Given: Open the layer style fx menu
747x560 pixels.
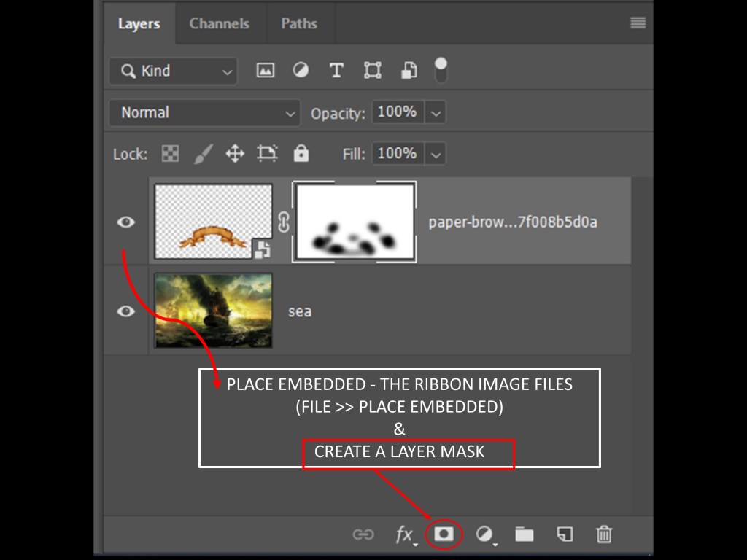Looking at the screenshot, I should click(405, 535).
